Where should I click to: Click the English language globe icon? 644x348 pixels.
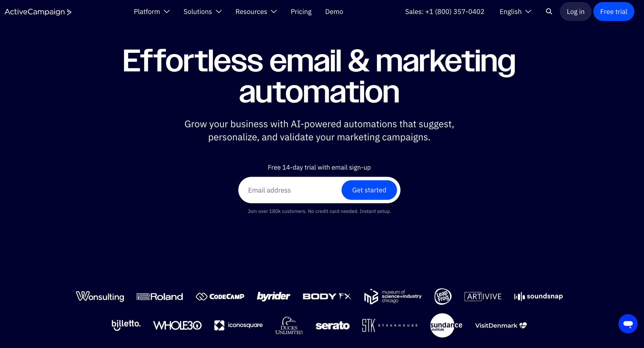[x=516, y=12]
